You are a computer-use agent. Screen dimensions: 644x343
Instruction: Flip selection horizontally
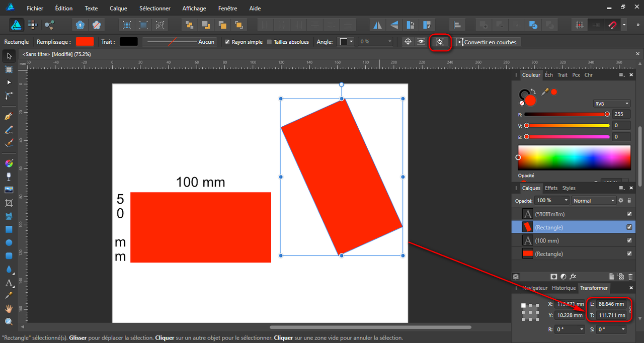click(377, 24)
